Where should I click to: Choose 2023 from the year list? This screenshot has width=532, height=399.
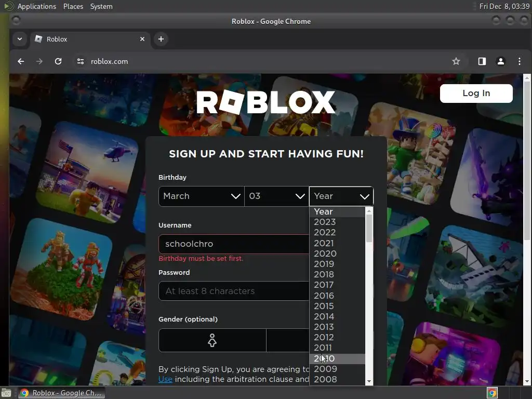[337, 222]
